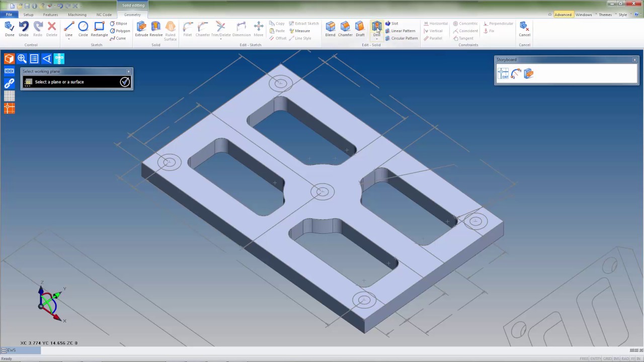Click the Solid editing contextual tab header
644x362 pixels.
[133, 5]
